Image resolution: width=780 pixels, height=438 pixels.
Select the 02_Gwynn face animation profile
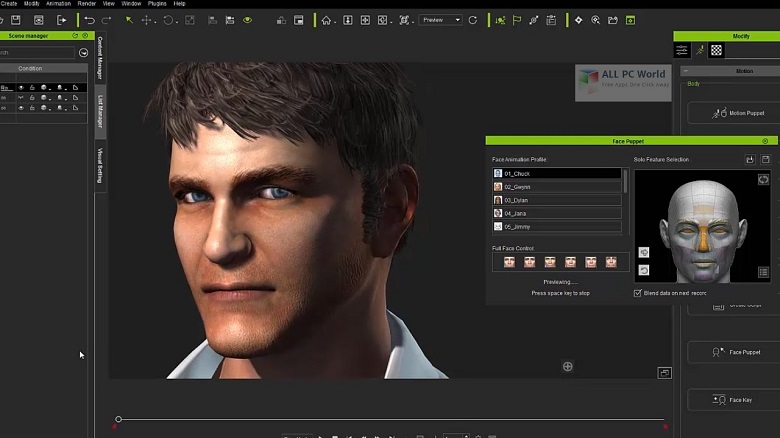[x=557, y=187]
